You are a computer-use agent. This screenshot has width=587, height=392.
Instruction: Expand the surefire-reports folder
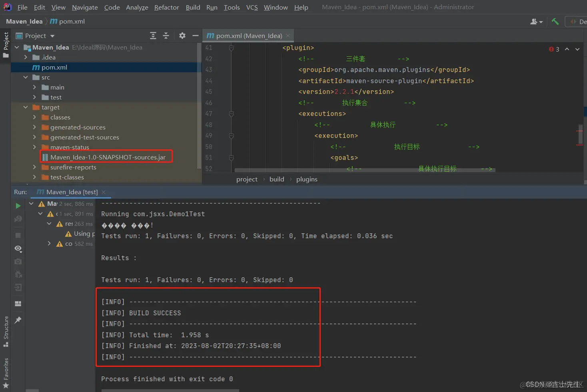[34, 167]
